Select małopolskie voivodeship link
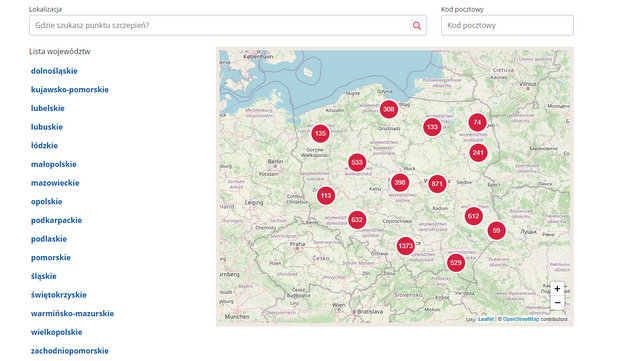The height and width of the screenshot is (361, 640). pyautogui.click(x=54, y=164)
